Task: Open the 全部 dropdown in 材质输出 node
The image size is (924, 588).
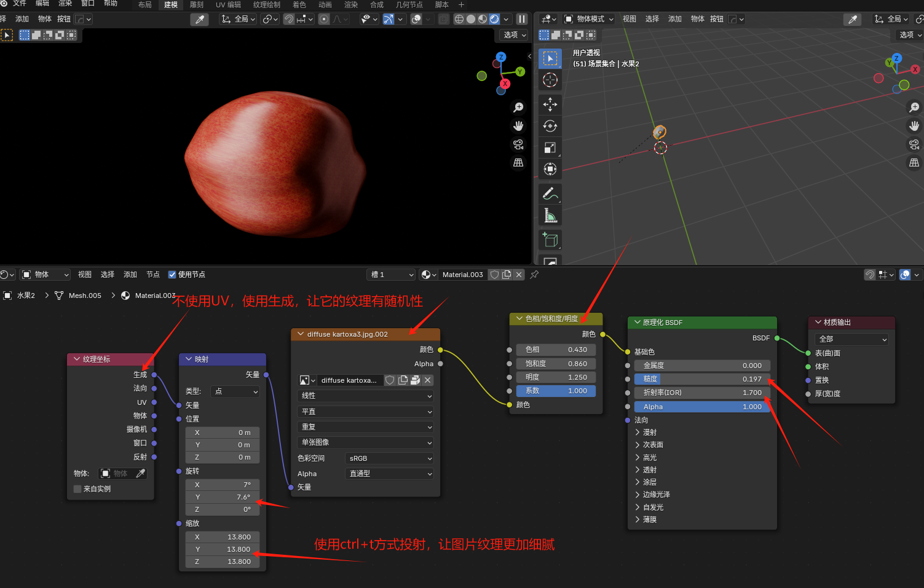Action: click(x=852, y=339)
